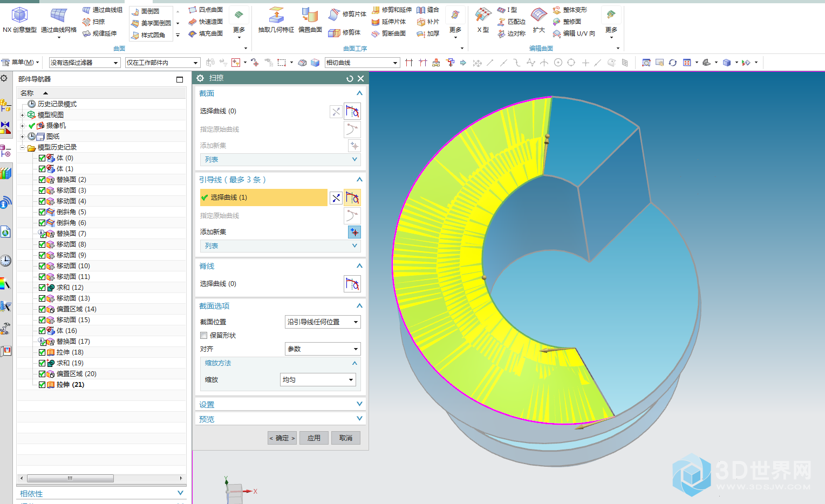The image size is (825, 504).
Task: Click 缝合 sew tool
Action: click(x=428, y=10)
